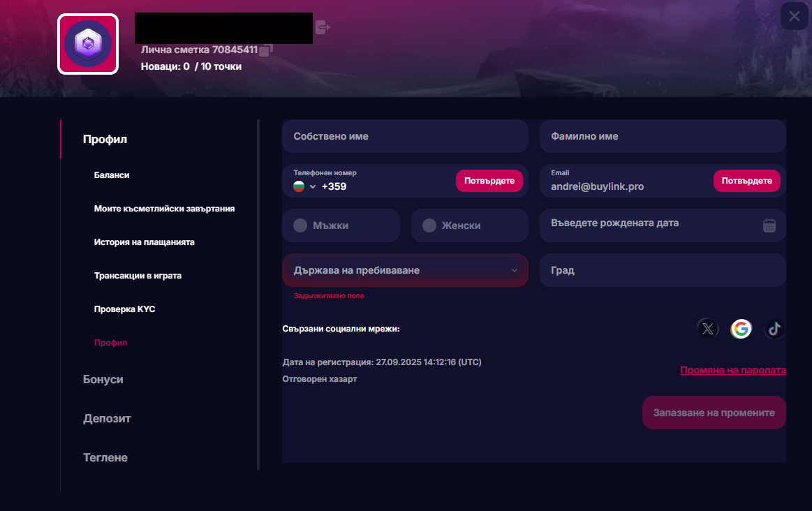
Task: Click the Bulgarian flag icon
Action: point(300,186)
